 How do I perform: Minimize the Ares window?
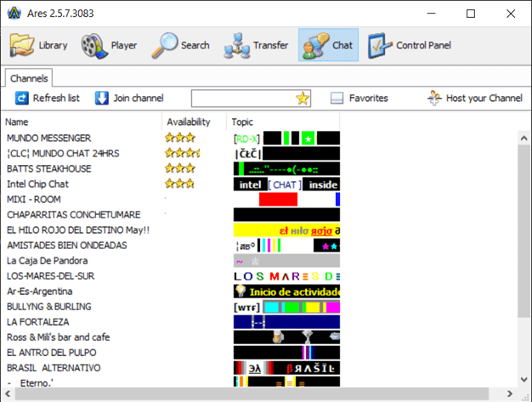pyautogui.click(x=431, y=14)
